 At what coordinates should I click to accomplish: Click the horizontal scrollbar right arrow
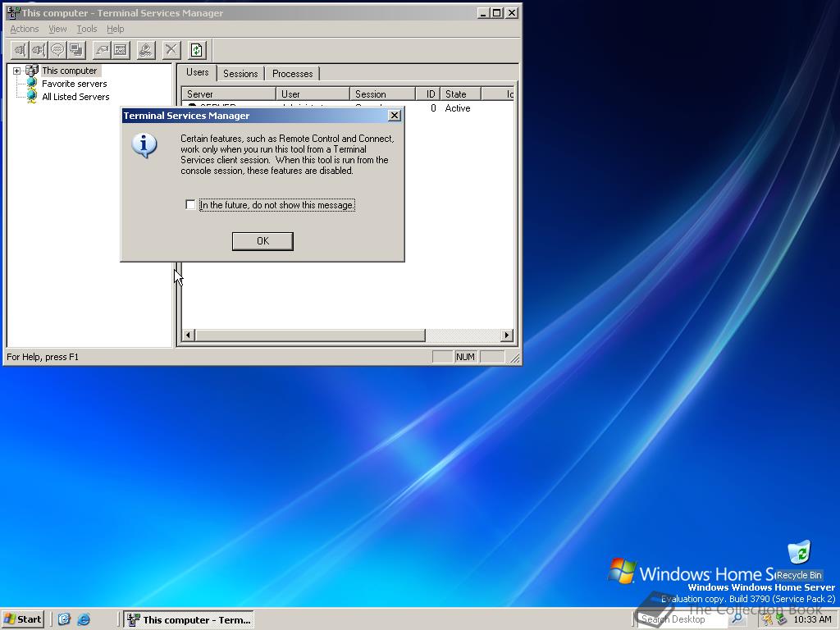[x=506, y=336]
